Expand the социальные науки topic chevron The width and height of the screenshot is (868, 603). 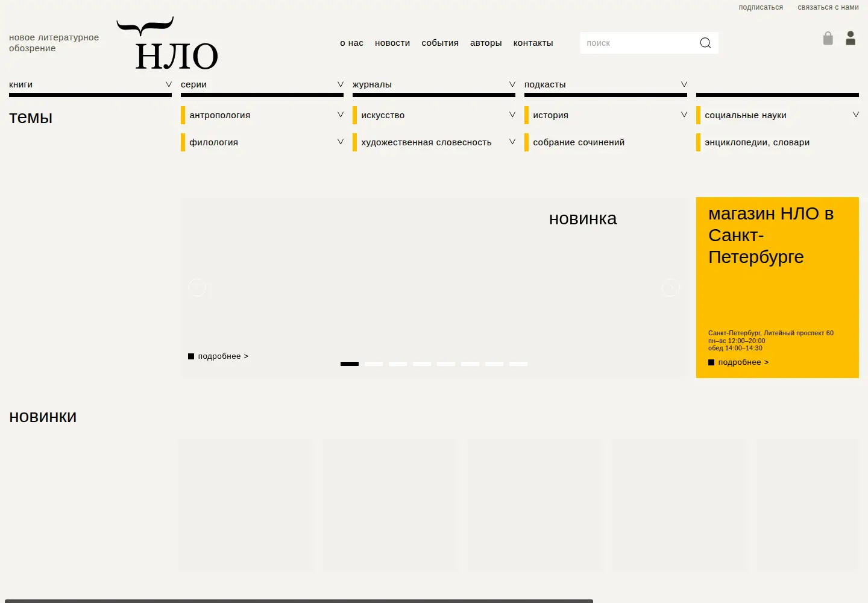click(856, 115)
